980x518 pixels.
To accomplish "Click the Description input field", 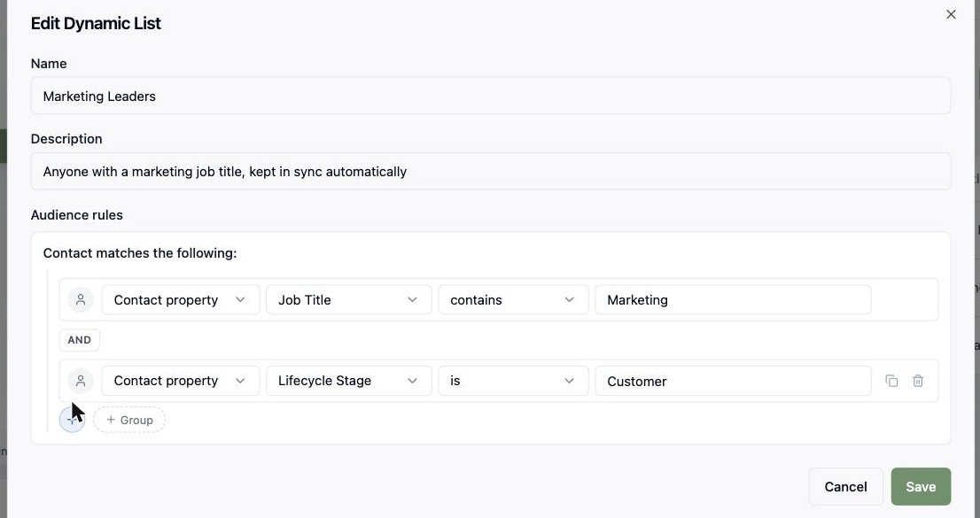I will tap(491, 171).
